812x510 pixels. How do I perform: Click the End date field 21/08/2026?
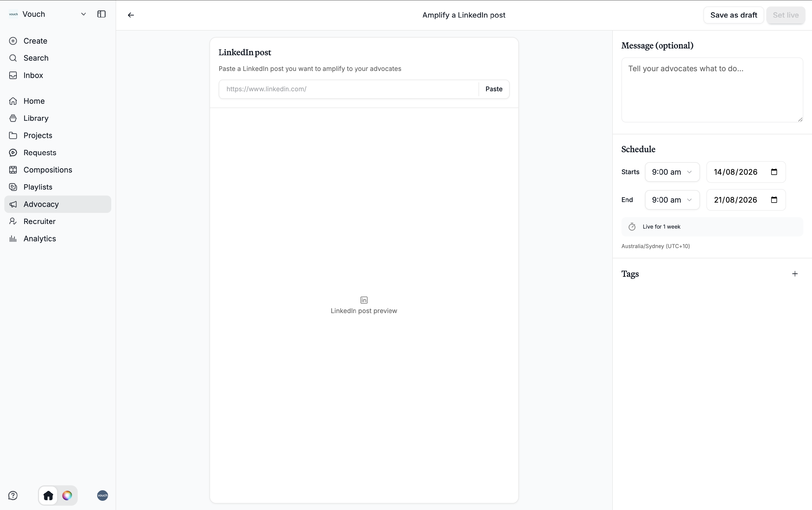tap(746, 200)
